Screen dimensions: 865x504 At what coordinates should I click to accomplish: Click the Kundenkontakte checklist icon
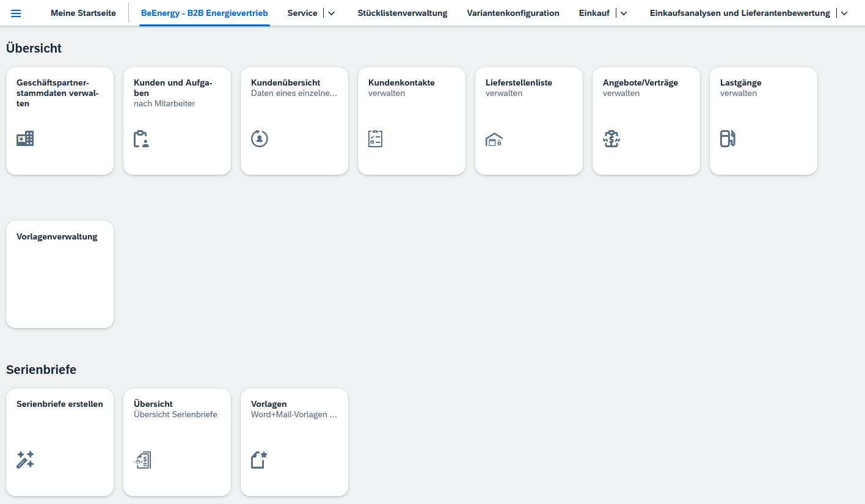tap(375, 139)
